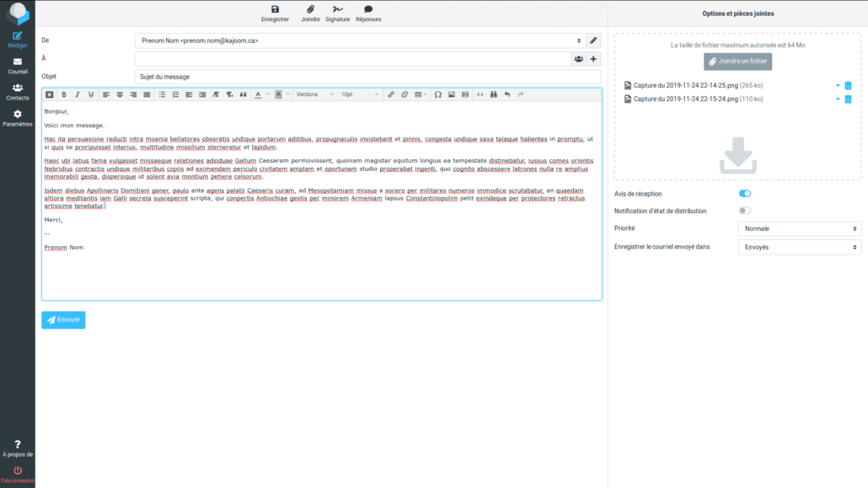868x488 pixels.
Task: Click the plus icon to add header
Action: 593,59
